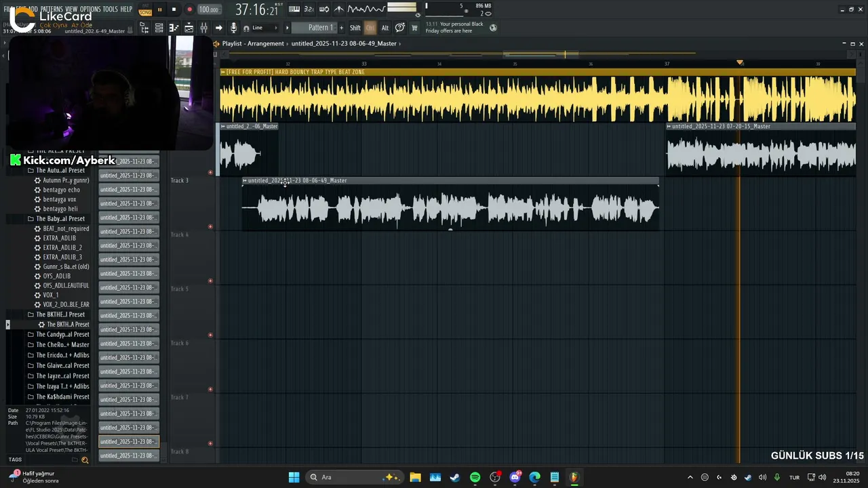Click the speech-bubble help icon after Alt
This screenshot has width=868, height=488.
click(400, 28)
